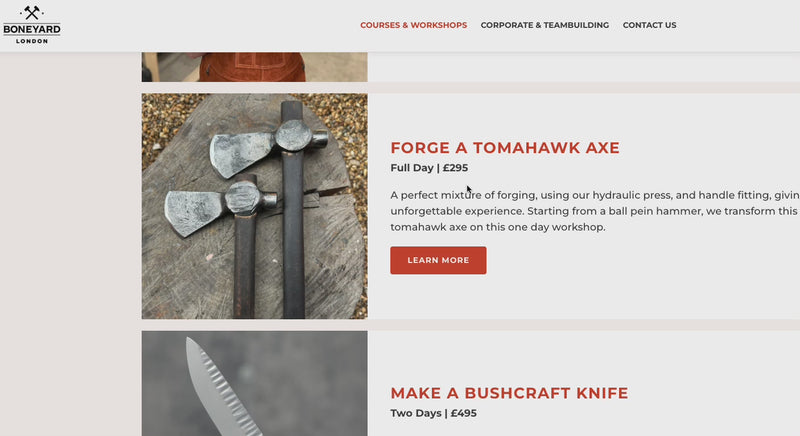800x436 pixels.
Task: Open Courses & Workshops menu item
Action: [413, 25]
